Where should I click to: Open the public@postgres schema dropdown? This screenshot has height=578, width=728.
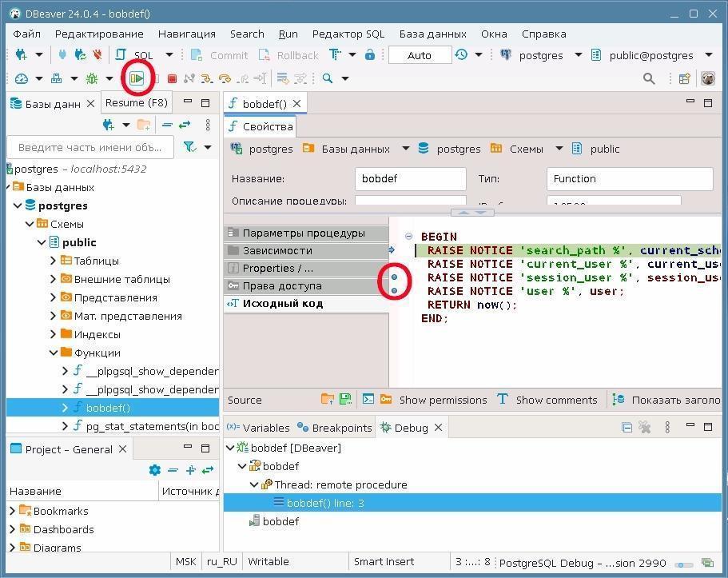pyautogui.click(x=708, y=55)
